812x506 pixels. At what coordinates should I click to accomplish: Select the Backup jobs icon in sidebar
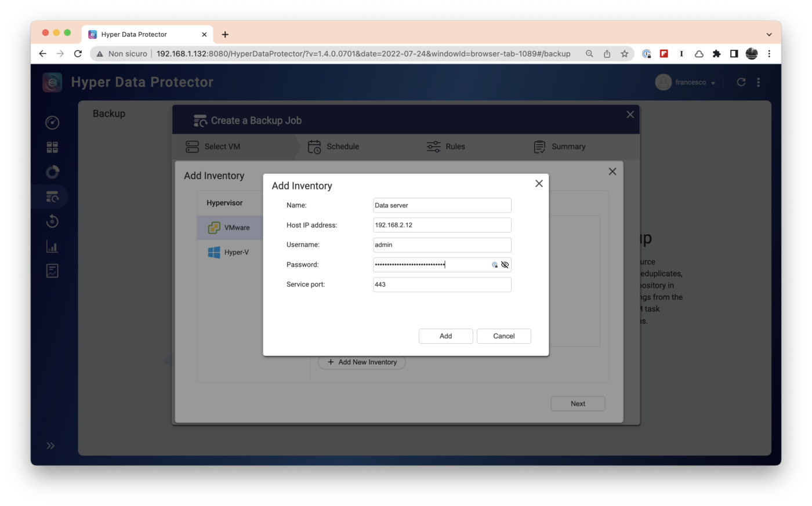[52, 197]
